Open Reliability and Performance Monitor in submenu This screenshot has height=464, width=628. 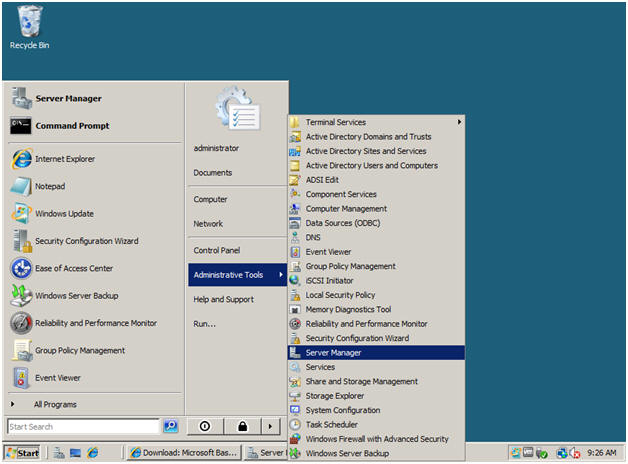click(376, 324)
